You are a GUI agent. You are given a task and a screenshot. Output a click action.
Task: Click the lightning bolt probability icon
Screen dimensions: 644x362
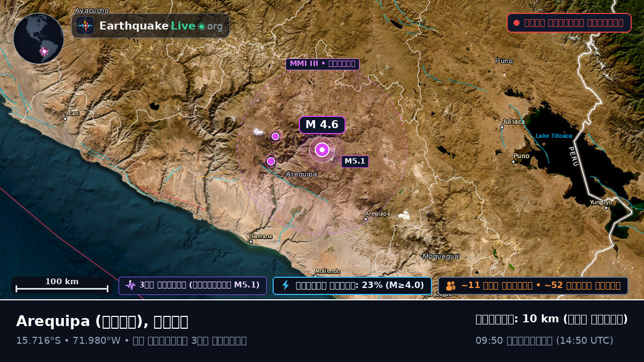click(286, 285)
